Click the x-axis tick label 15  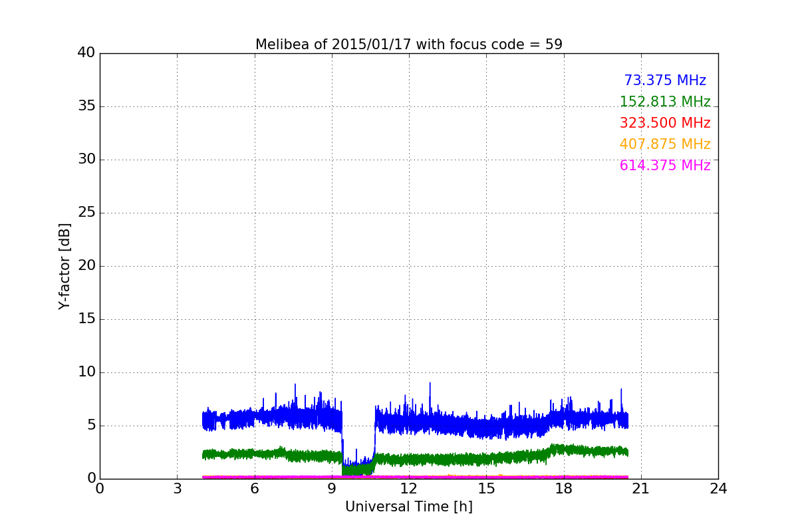tap(486, 488)
